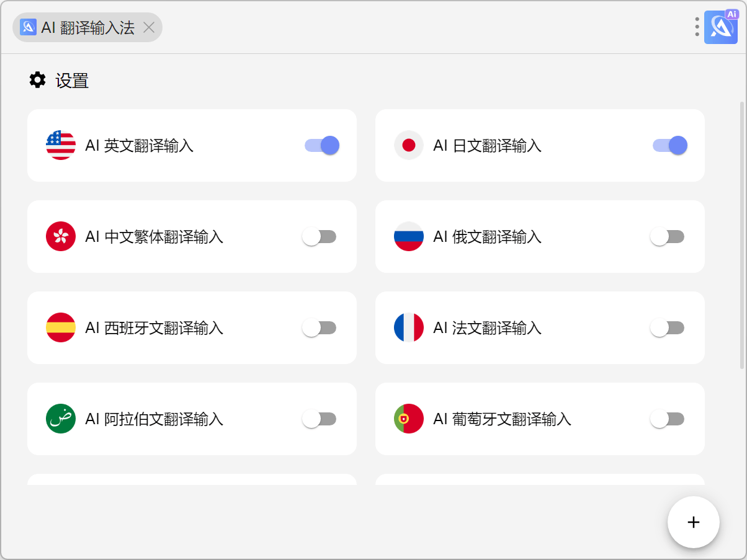Open the three-dot more options menu
The image size is (747, 560).
click(x=697, y=27)
